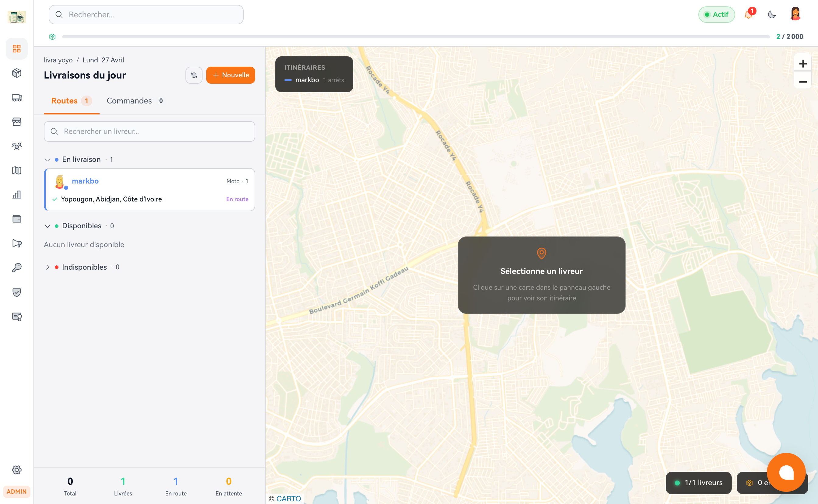Open the map sidebar icon

17,170
